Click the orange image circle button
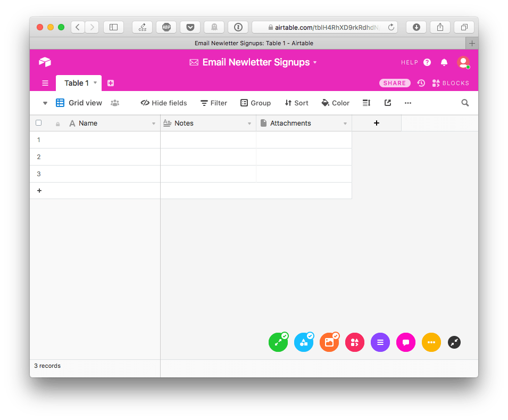The image size is (508, 420). coord(329,342)
